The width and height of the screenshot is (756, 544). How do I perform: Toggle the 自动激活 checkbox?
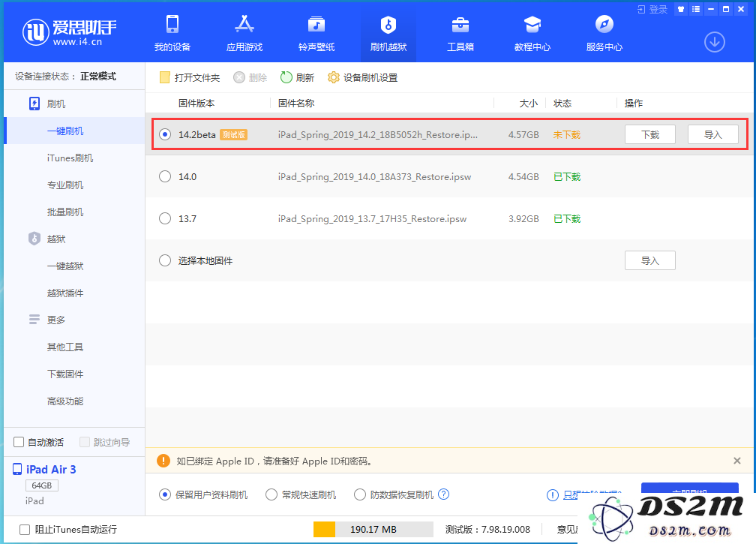(x=19, y=442)
